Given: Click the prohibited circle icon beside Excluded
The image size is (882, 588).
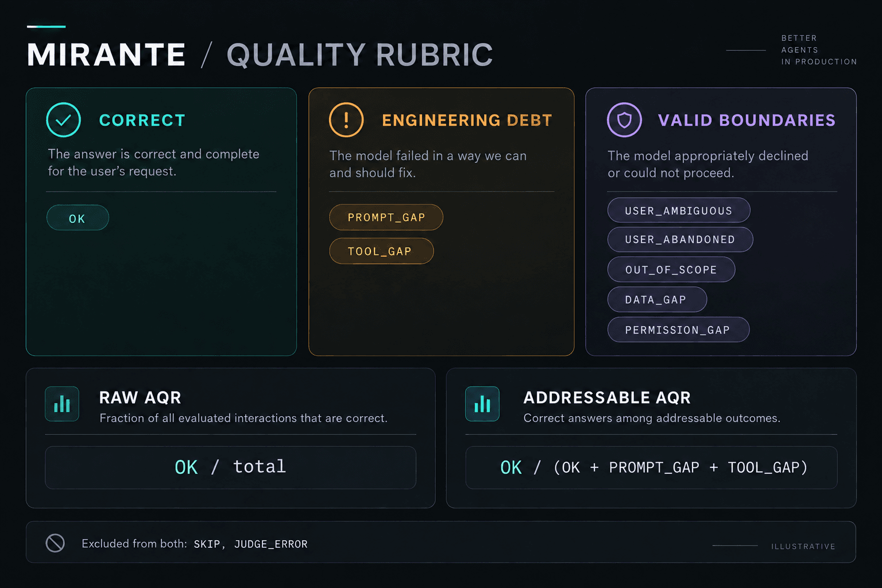Looking at the screenshot, I should pos(55,543).
